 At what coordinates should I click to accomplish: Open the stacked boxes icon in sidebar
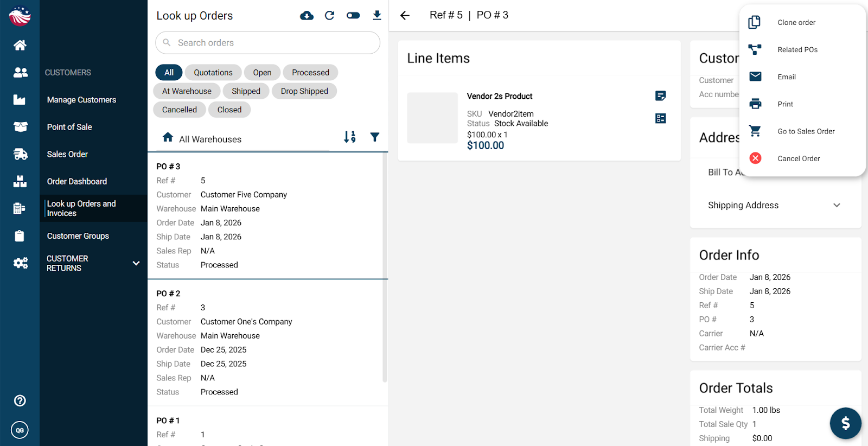click(20, 181)
